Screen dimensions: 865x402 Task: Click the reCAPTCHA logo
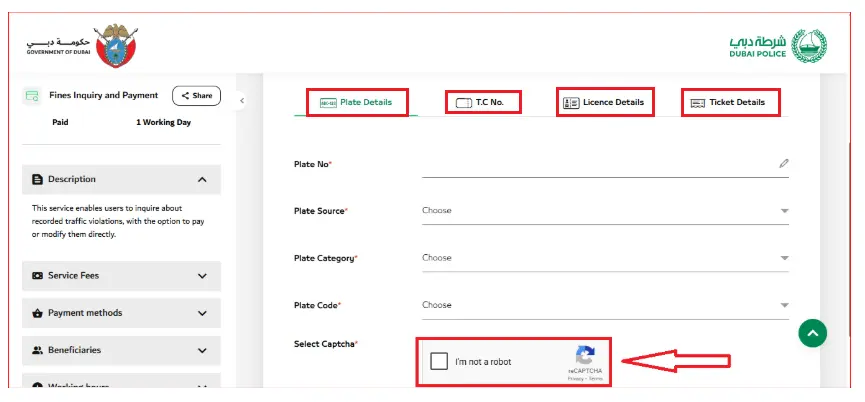click(x=585, y=355)
